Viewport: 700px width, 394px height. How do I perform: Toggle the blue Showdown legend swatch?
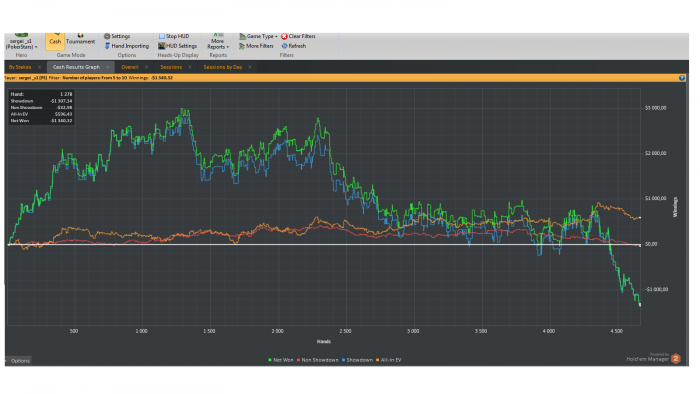pos(343,360)
